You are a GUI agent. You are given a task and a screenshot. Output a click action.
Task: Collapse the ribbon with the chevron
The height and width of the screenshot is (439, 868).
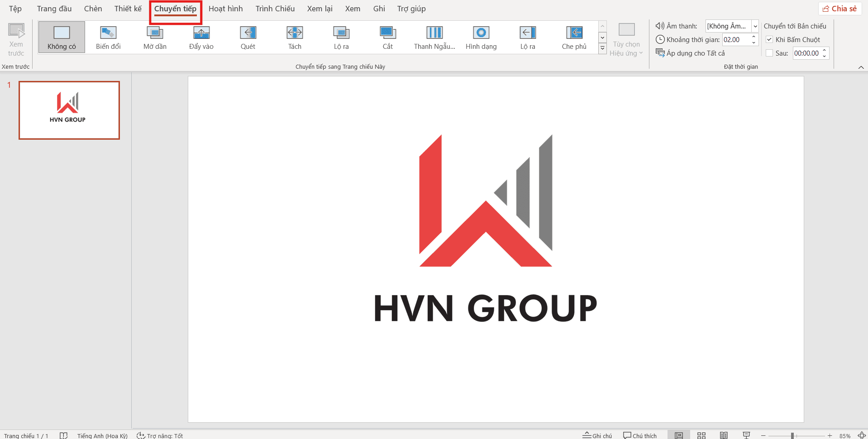click(x=861, y=67)
